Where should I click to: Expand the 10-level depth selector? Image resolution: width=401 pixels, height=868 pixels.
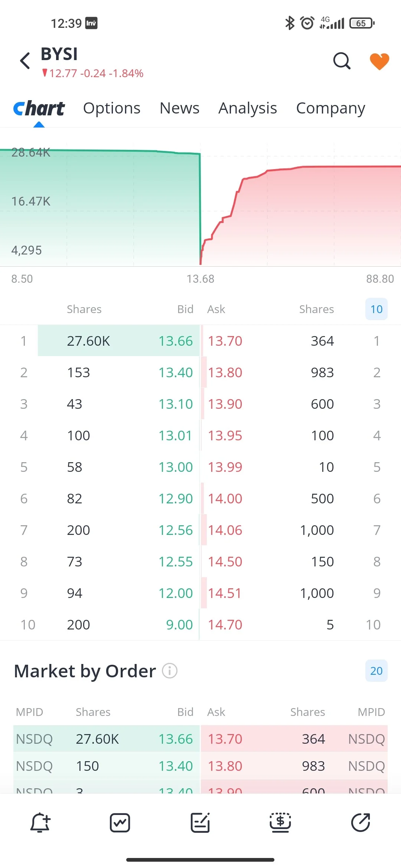(376, 309)
